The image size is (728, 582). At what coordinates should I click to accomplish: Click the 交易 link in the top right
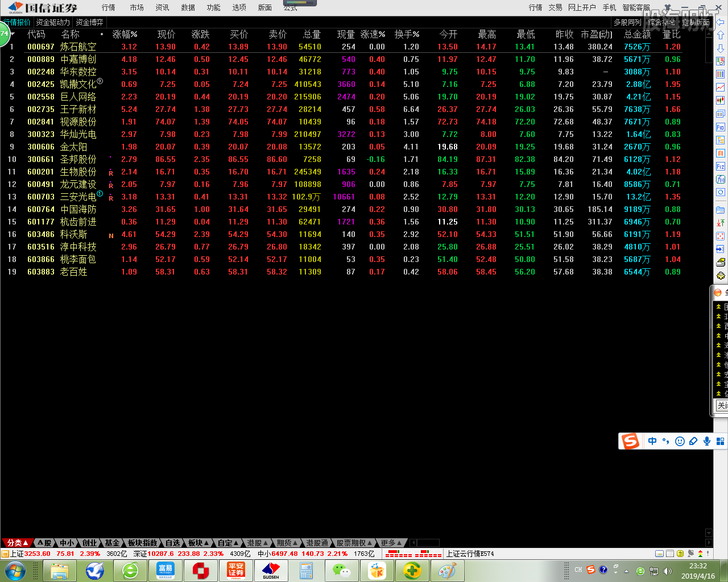556,7
